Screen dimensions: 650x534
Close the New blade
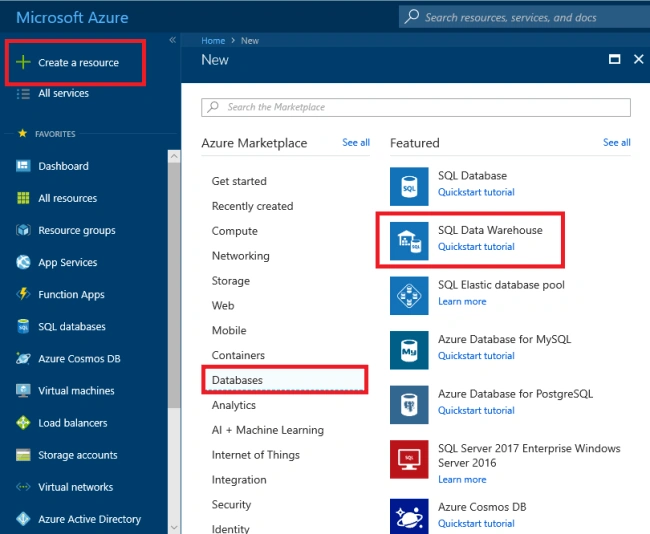pos(638,59)
